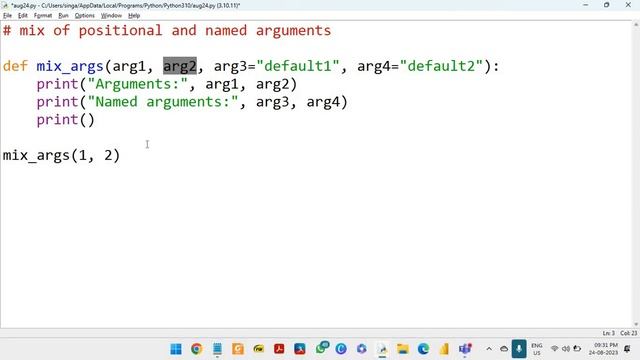The image size is (640, 360).
Task: Open the Window menu
Action: pos(111,16)
